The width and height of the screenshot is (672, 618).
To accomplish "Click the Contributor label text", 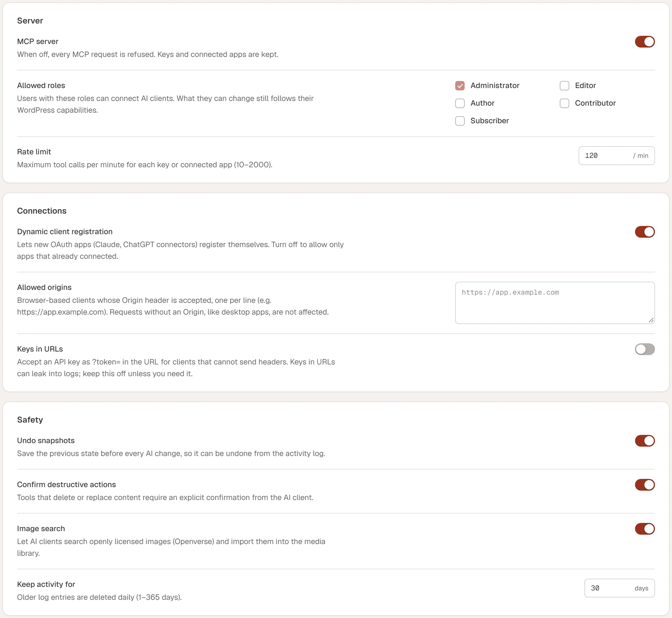I will click(595, 103).
